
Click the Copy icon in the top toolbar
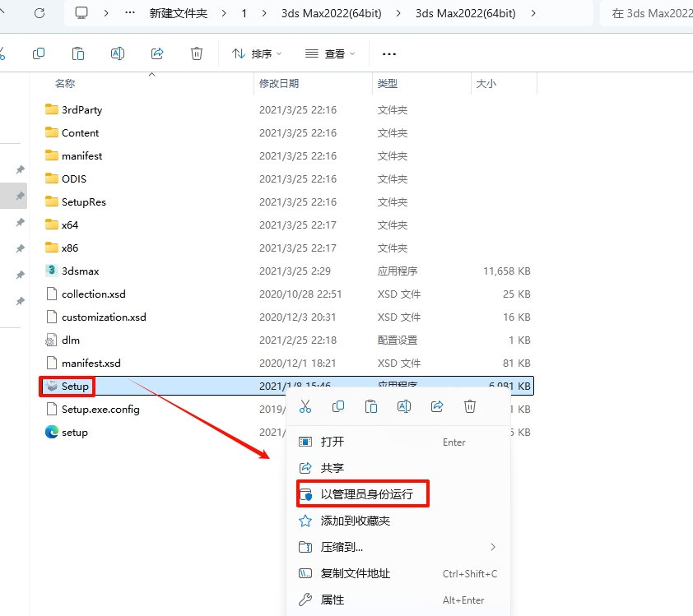39,53
